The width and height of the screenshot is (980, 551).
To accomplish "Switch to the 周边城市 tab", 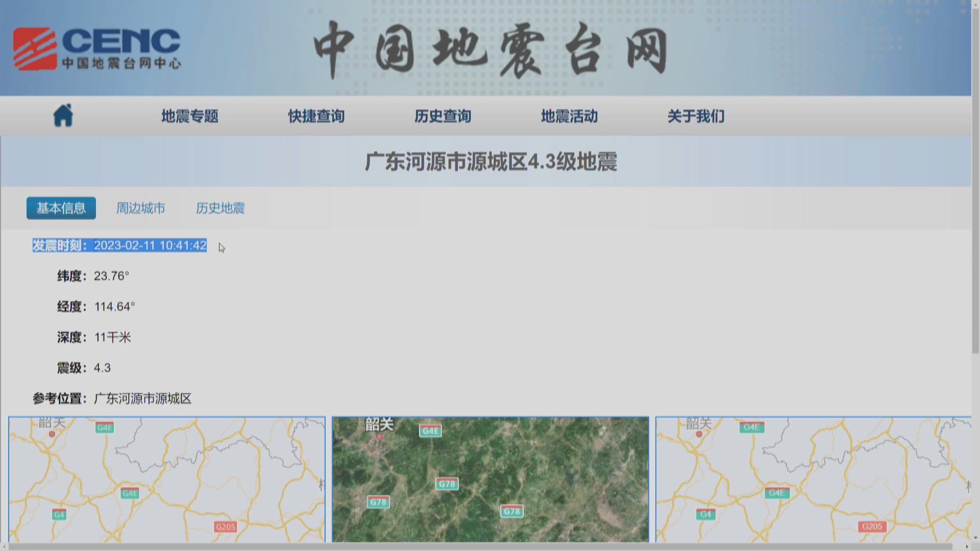I will click(140, 208).
